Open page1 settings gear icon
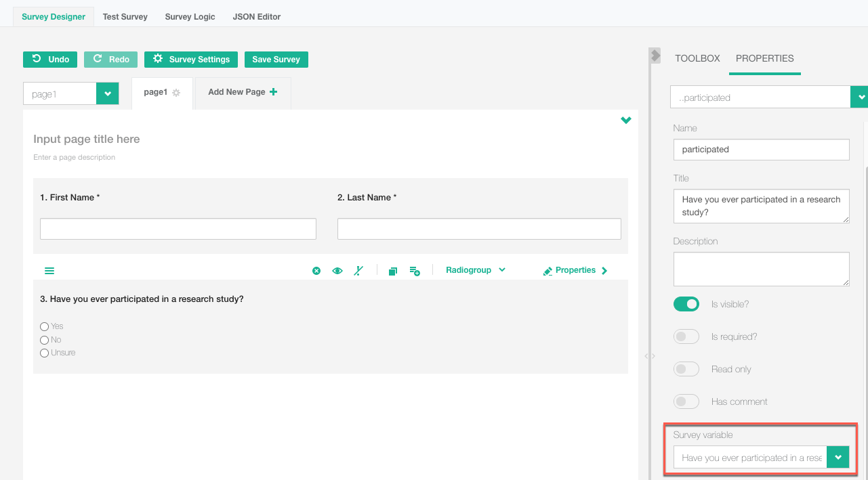The height and width of the screenshot is (480, 868). pos(176,93)
